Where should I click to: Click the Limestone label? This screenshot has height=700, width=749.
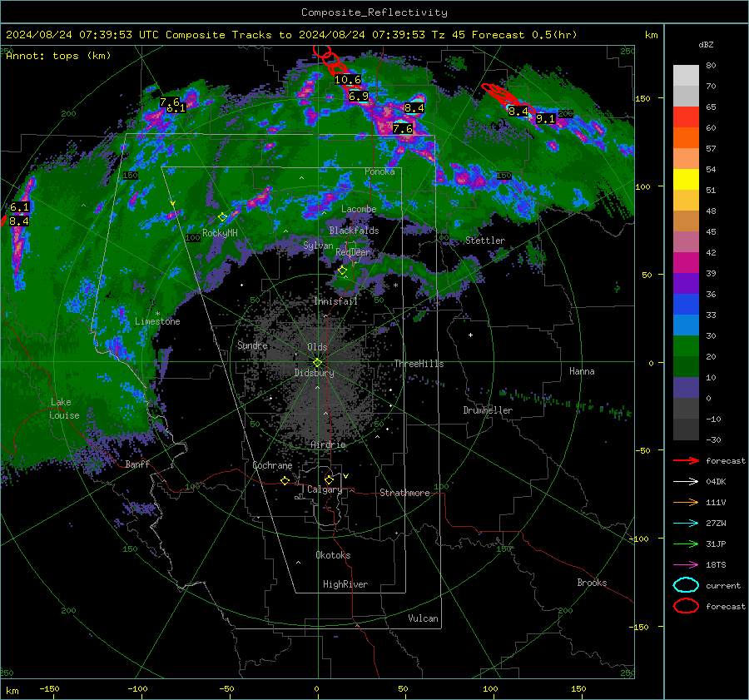157,321
